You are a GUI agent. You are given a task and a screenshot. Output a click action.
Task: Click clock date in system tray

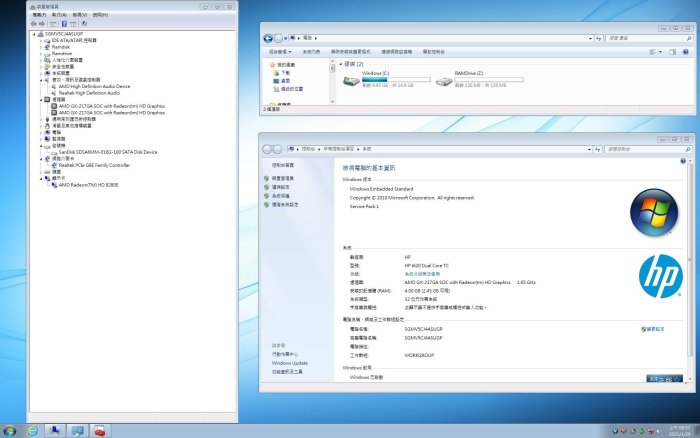679,434
